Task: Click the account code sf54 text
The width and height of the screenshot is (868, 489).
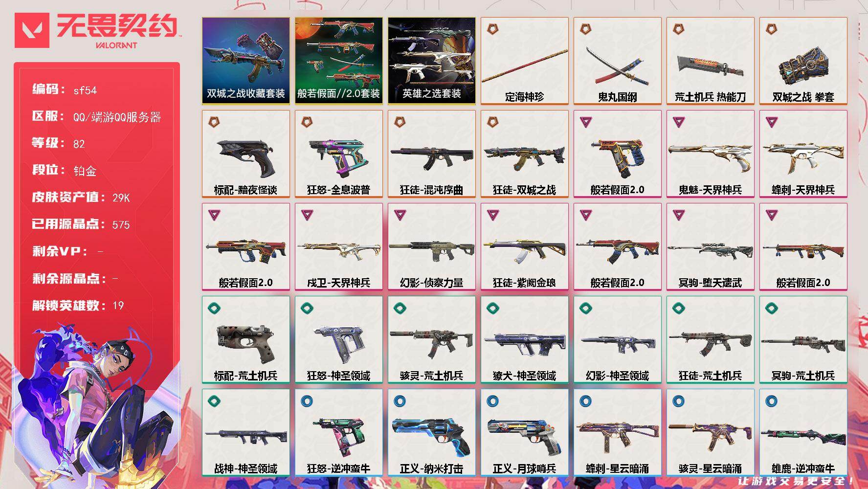Action: click(x=85, y=90)
